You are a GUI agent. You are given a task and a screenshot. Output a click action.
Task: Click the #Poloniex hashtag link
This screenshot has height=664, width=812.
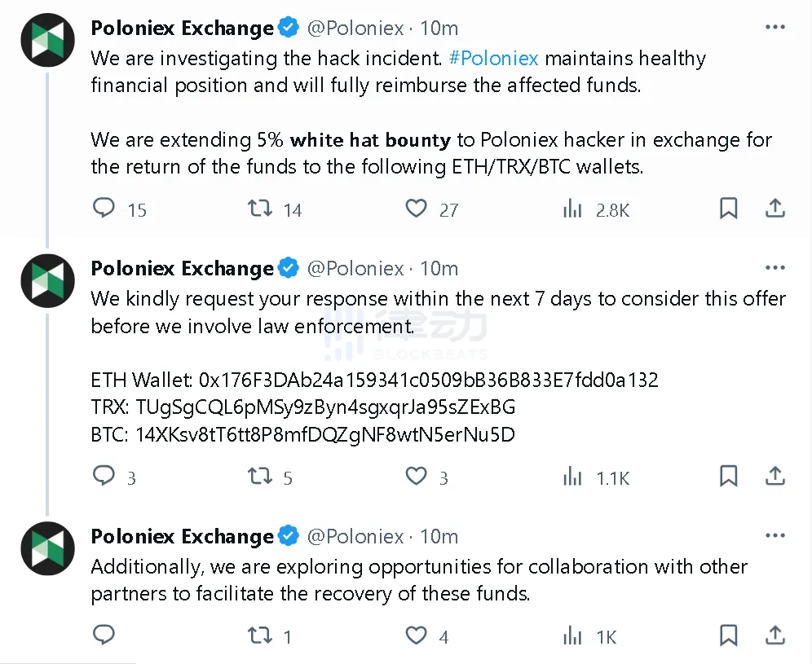click(494, 59)
